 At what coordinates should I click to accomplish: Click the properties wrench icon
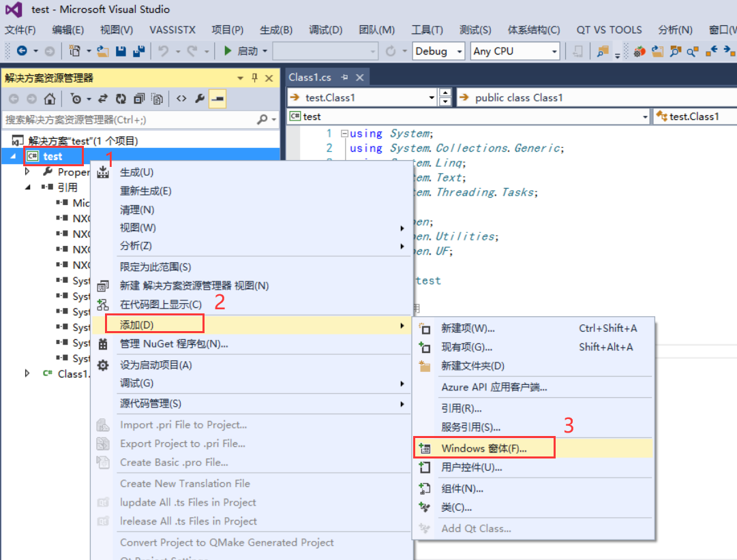click(x=199, y=99)
